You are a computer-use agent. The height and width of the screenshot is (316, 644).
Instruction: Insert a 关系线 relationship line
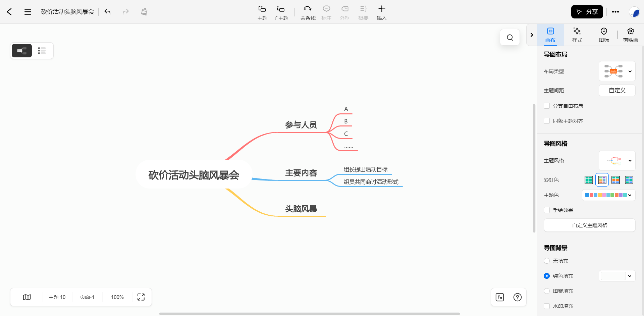click(x=308, y=13)
